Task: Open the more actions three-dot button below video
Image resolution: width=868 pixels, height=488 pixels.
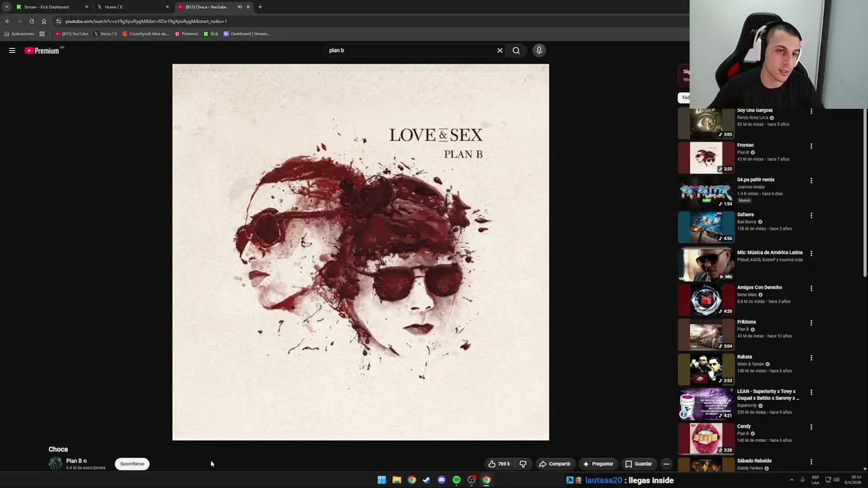Action: tap(666, 464)
